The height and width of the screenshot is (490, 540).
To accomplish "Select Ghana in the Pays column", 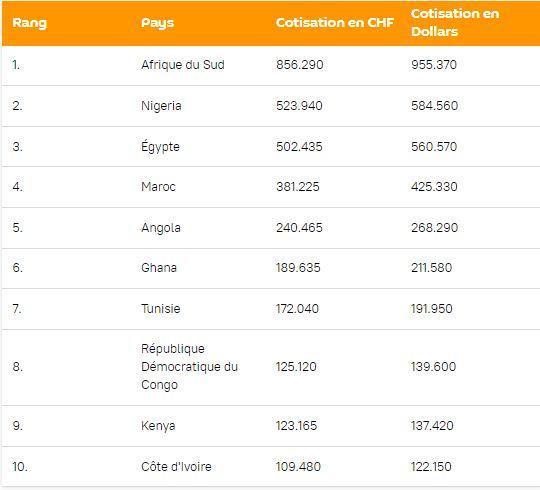I will [x=159, y=268].
